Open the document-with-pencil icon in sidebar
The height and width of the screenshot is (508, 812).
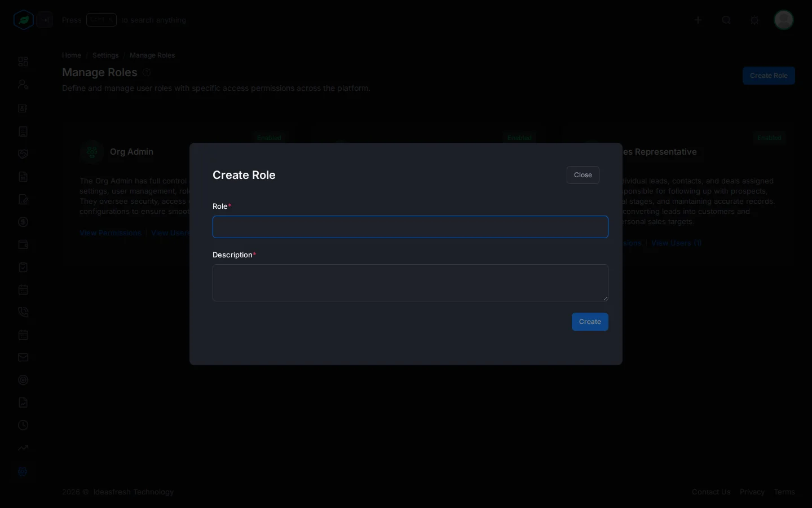click(23, 199)
